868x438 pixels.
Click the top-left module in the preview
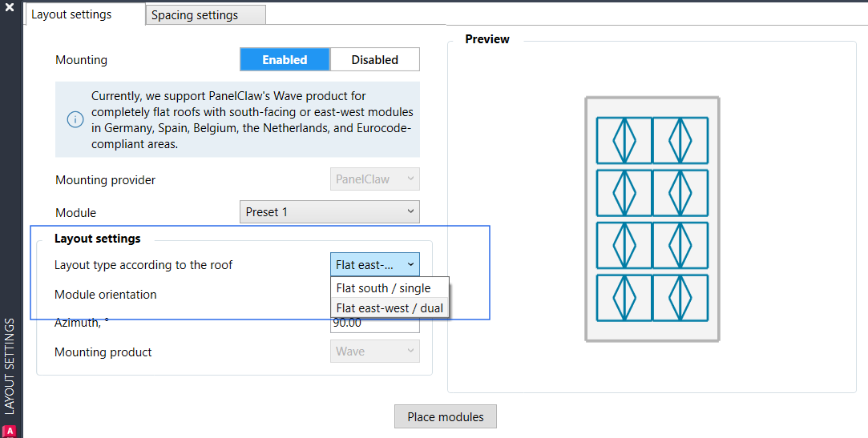click(624, 139)
